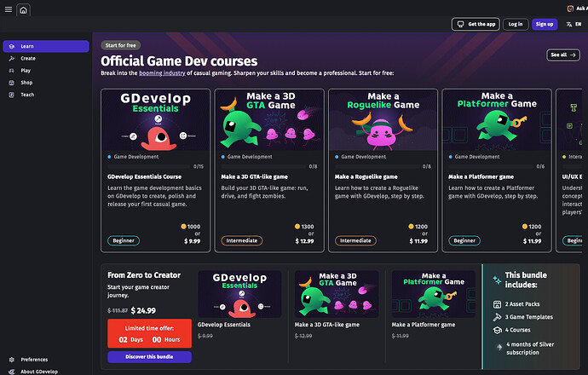Open the GDevelop Essentials course thumbnail
Image resolution: width=588 pixels, height=375 pixels.
[x=156, y=120]
